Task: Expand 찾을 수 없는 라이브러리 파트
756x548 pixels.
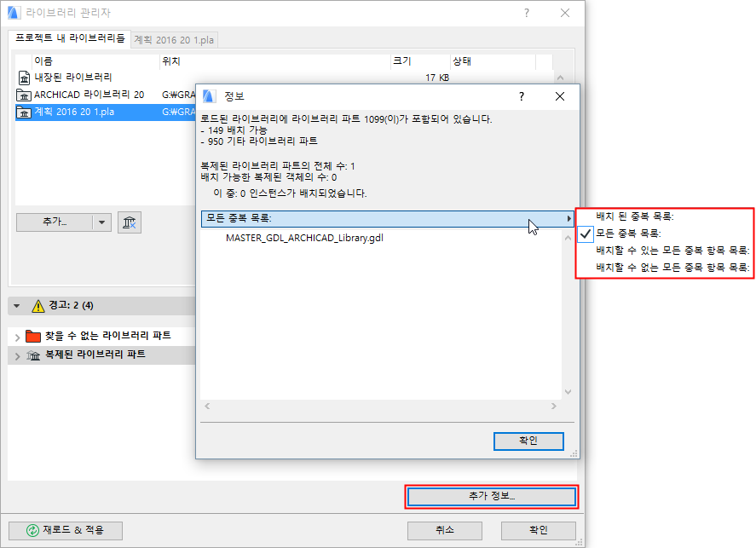Action: point(17,337)
